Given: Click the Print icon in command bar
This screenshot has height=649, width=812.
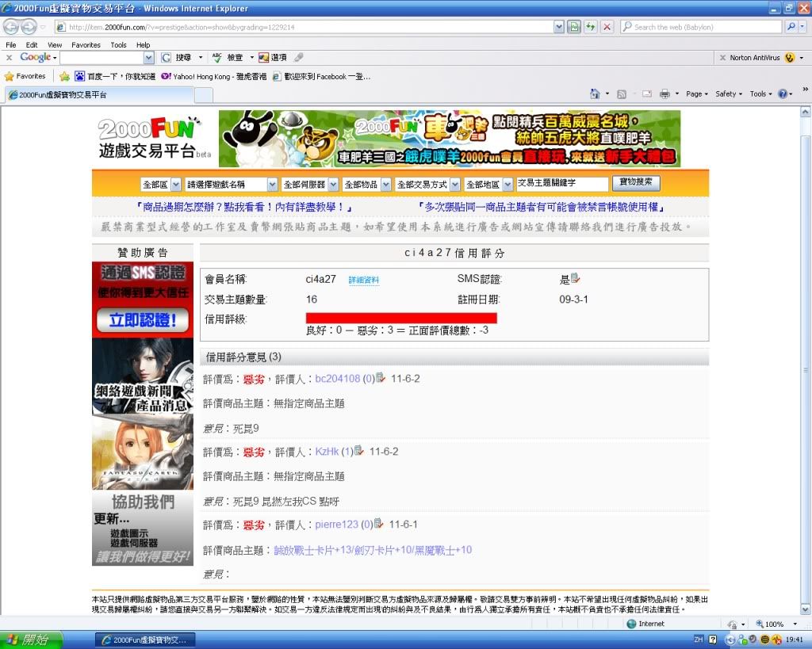Looking at the screenshot, I should point(663,94).
